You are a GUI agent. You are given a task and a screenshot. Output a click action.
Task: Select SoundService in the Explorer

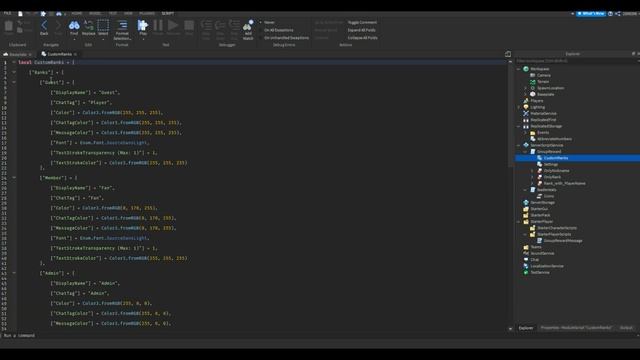click(542, 253)
